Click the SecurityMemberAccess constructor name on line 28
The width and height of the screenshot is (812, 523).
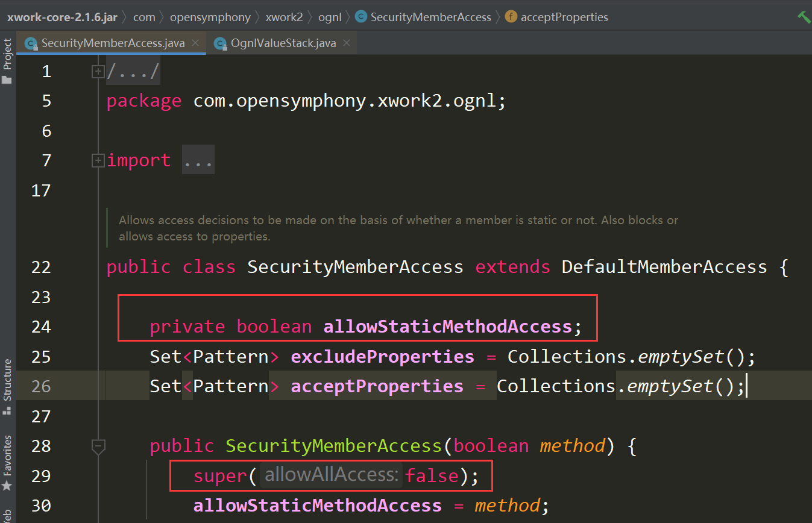click(x=334, y=446)
